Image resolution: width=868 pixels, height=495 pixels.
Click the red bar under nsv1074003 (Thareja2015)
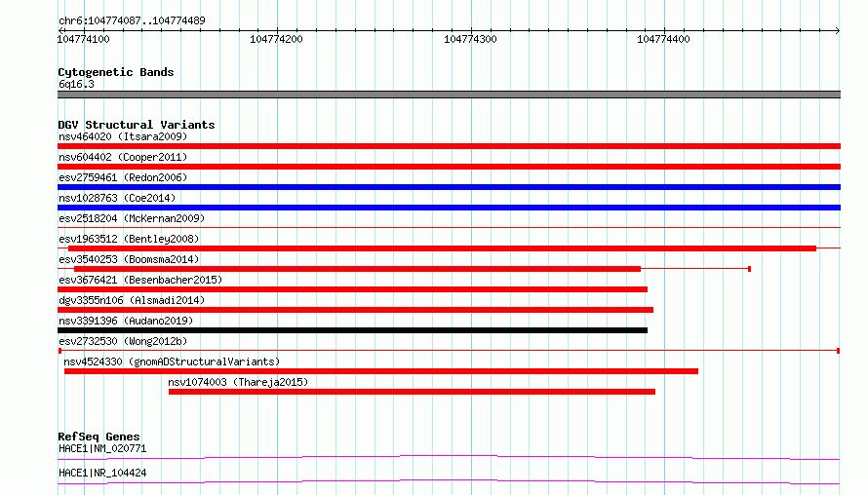(412, 392)
